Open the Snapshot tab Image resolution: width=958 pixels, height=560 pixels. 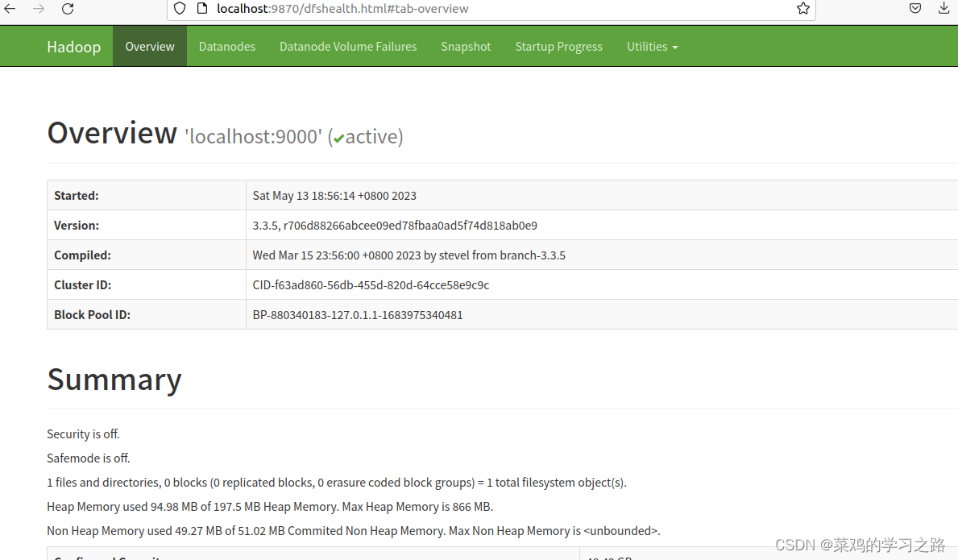466,47
